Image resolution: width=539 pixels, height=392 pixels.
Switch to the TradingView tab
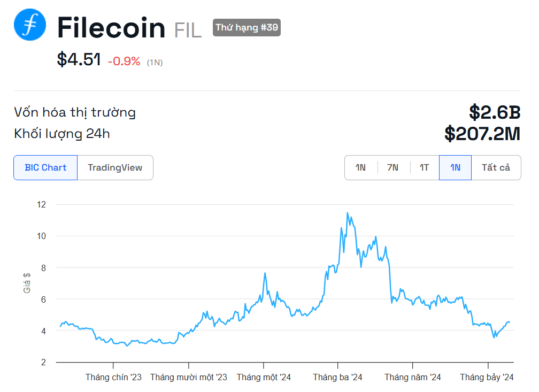[115, 167]
